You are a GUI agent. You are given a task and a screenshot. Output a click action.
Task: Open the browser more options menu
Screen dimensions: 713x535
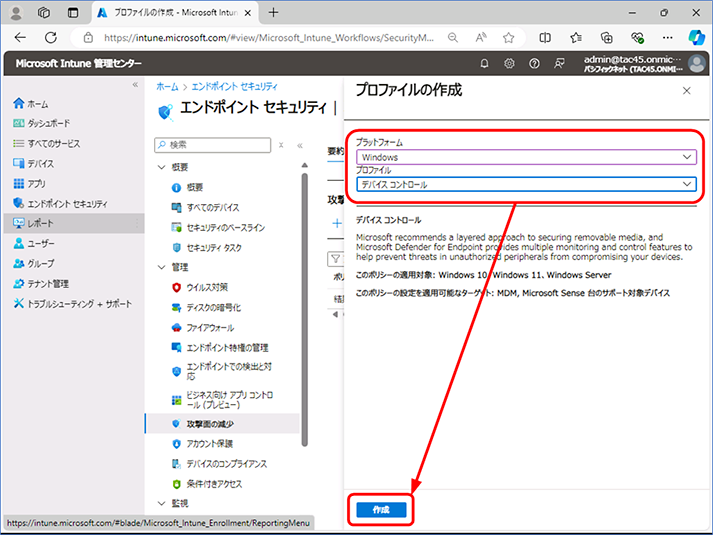pyautogui.click(x=668, y=38)
